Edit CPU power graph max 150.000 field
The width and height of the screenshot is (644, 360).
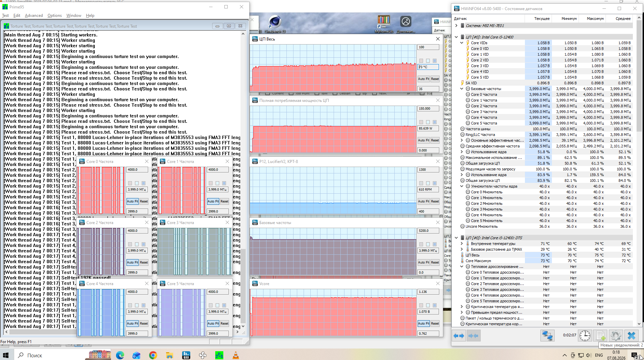pos(428,109)
